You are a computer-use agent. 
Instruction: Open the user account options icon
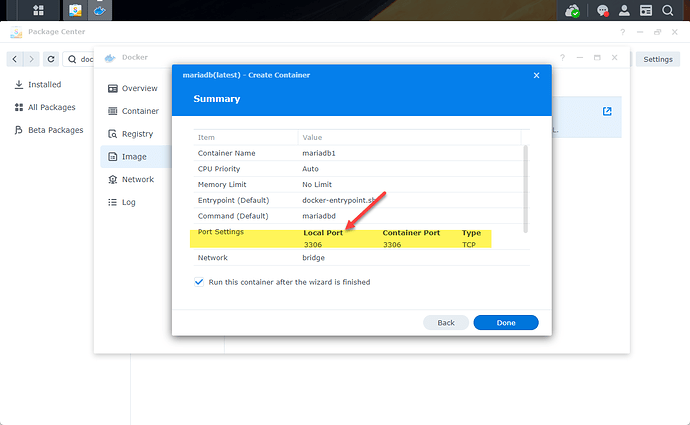[x=624, y=11]
